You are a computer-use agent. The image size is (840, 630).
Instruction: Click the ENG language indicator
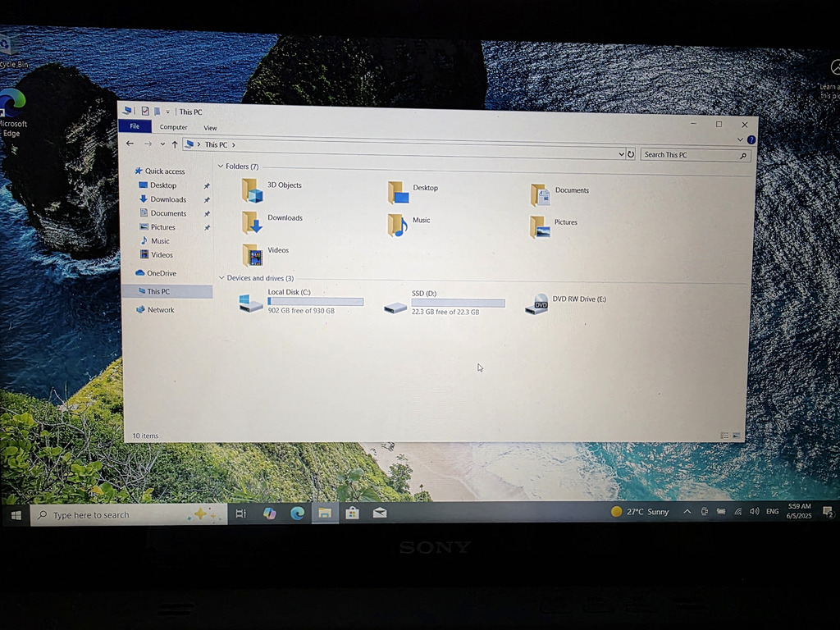(772, 511)
